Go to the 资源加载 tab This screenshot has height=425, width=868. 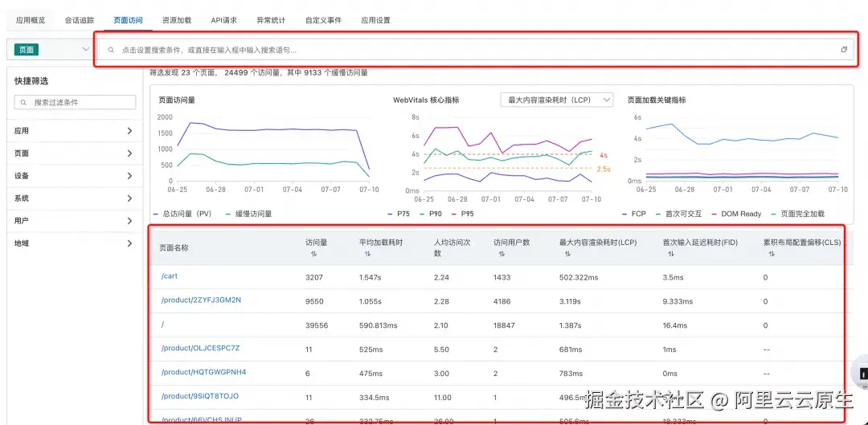[177, 20]
